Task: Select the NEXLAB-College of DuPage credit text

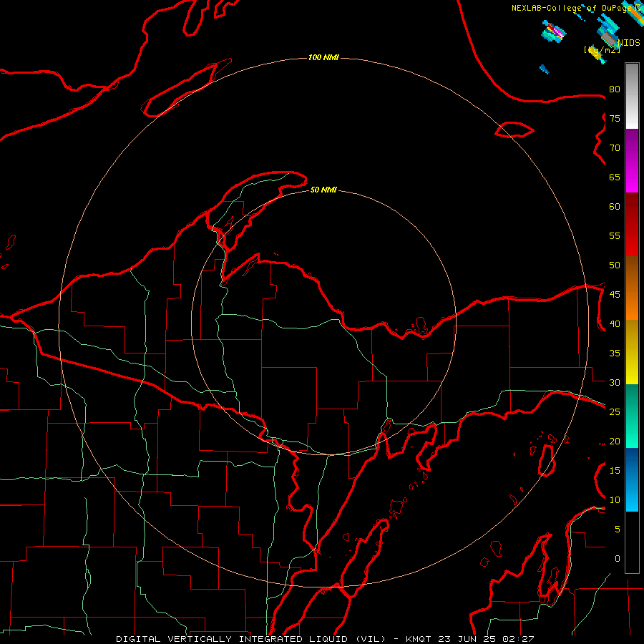Action: point(573,8)
